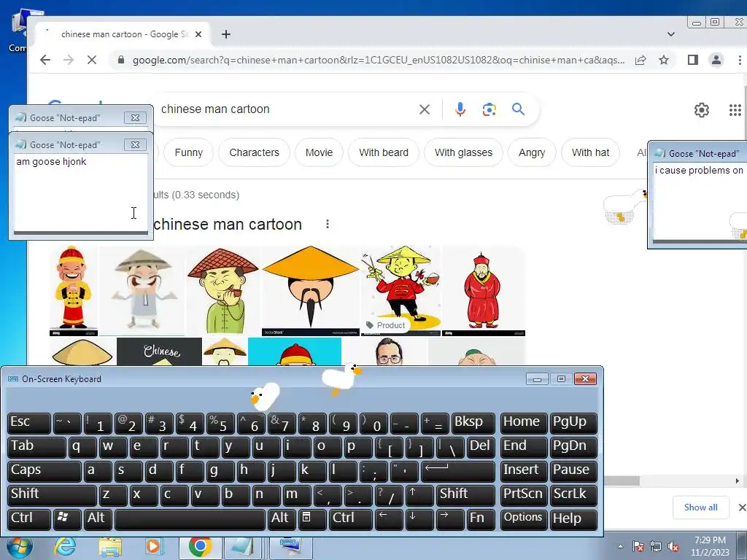Toggle the left Alt key on keyboard
Screen dimensions: 747x560
[x=98, y=519]
